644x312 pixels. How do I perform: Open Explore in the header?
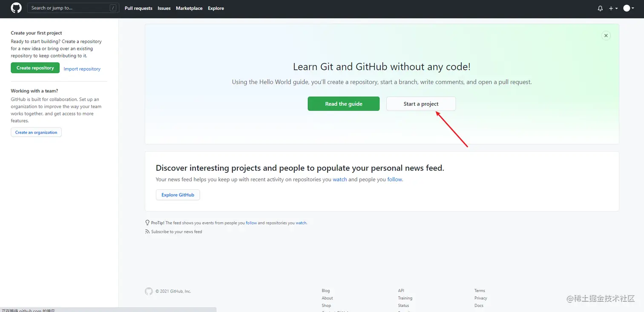click(x=216, y=8)
